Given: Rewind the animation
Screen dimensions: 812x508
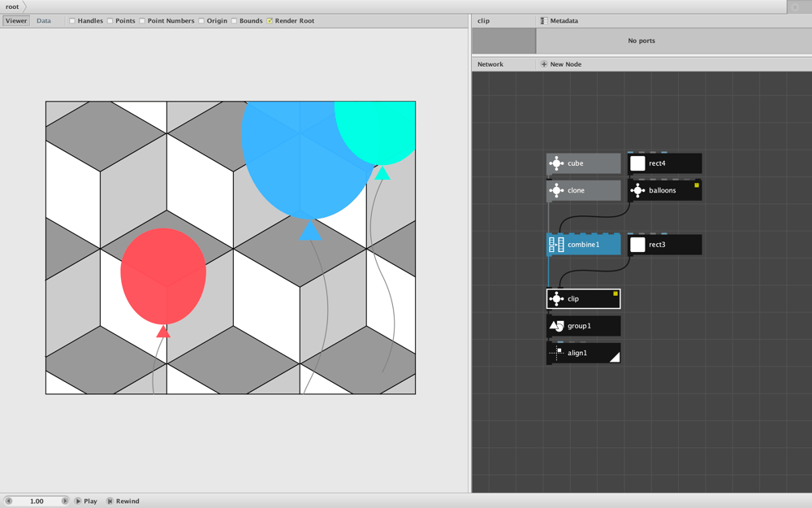Looking at the screenshot, I should point(123,501).
